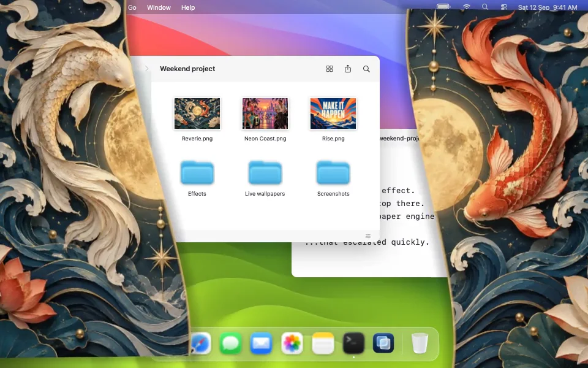The width and height of the screenshot is (588, 368).
Task: Open Spotlight search in the menu bar
Action: point(485,7)
